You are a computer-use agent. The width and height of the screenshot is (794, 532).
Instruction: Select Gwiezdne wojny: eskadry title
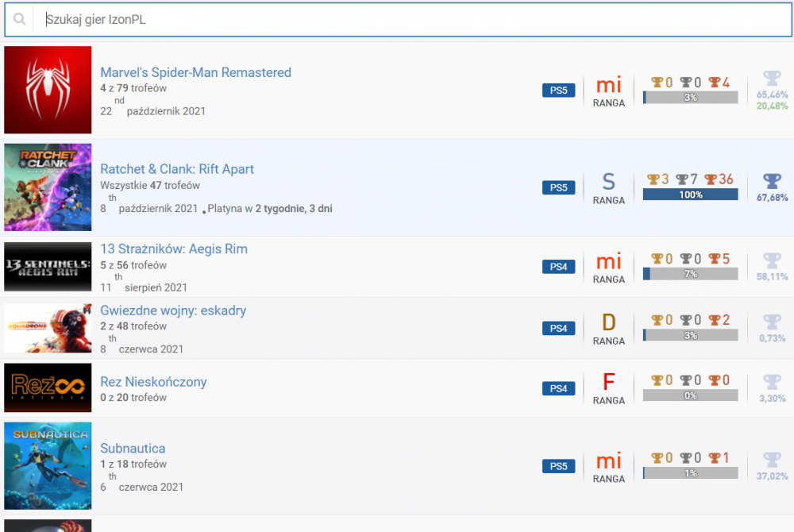click(x=173, y=310)
